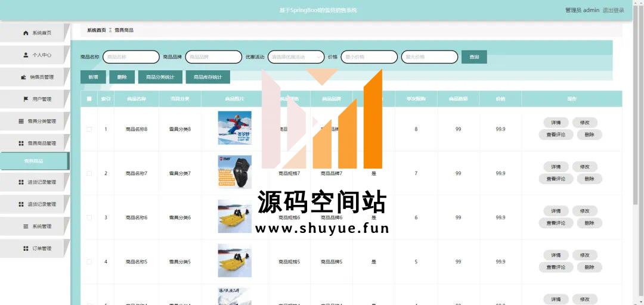Open the 退货记录管理 sidebar menu
Image resolution: width=644 pixels, height=305 pixels.
coord(35,204)
